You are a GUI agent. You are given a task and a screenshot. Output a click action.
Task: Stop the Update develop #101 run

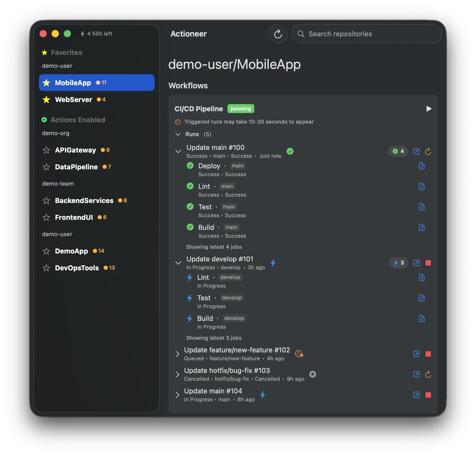(x=428, y=263)
